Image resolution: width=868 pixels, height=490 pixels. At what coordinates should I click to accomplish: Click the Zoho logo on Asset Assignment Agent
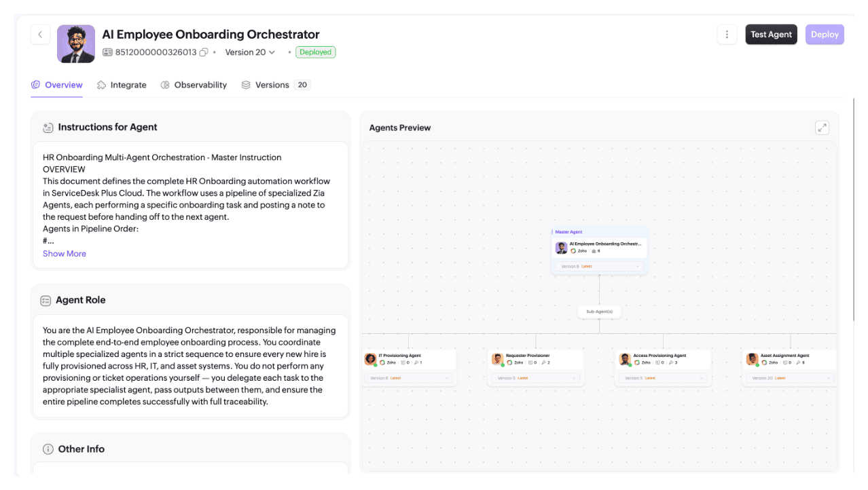point(764,362)
